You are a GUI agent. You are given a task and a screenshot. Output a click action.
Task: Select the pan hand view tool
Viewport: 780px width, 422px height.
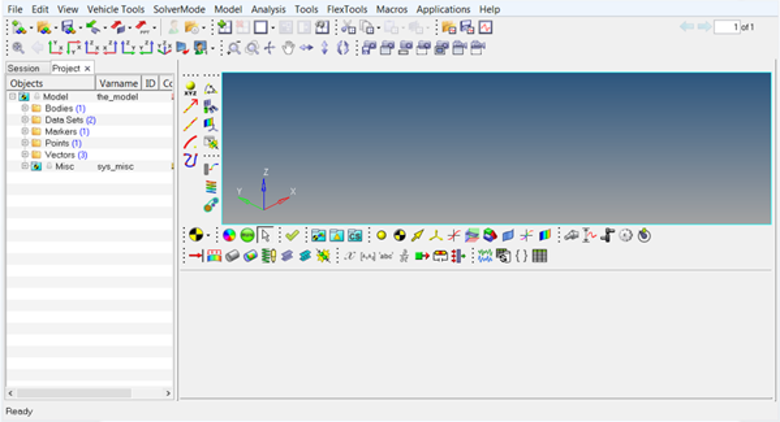[289, 47]
